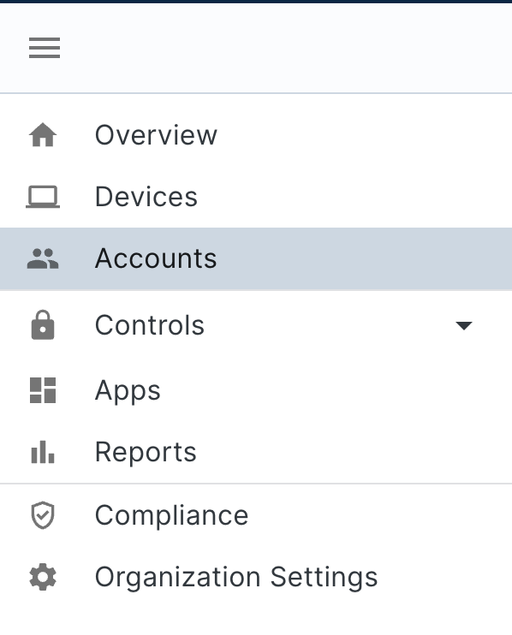Click the Devices laptop icon

pos(43,197)
